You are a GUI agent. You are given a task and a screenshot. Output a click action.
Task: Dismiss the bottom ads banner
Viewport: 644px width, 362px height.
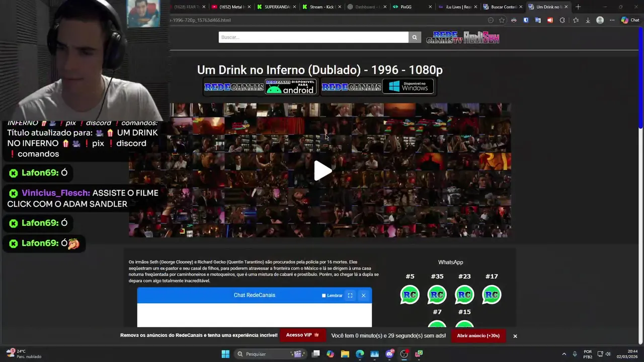(515, 336)
